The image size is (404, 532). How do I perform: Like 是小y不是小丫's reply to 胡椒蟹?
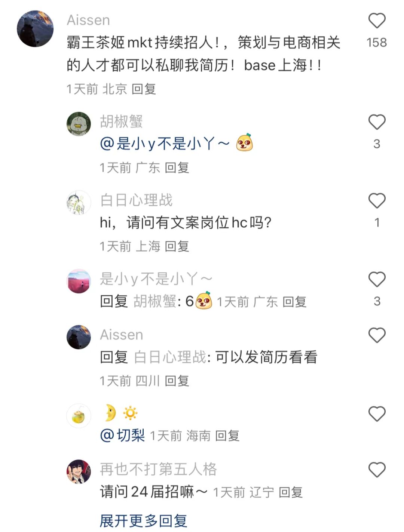(377, 279)
